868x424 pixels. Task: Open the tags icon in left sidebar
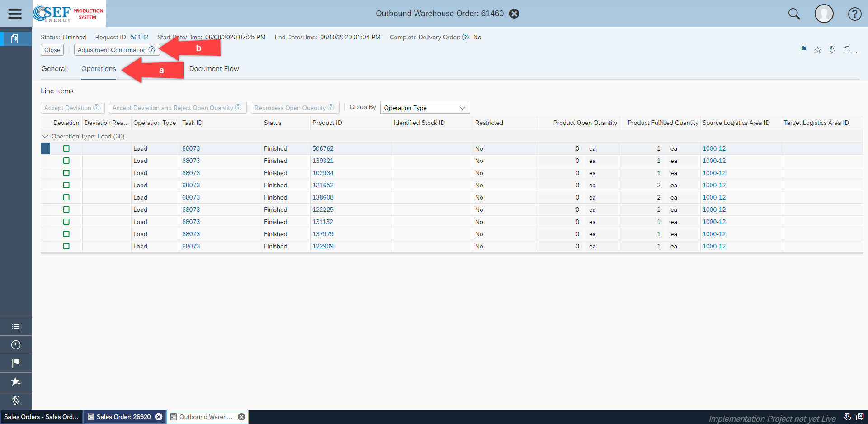click(16, 400)
